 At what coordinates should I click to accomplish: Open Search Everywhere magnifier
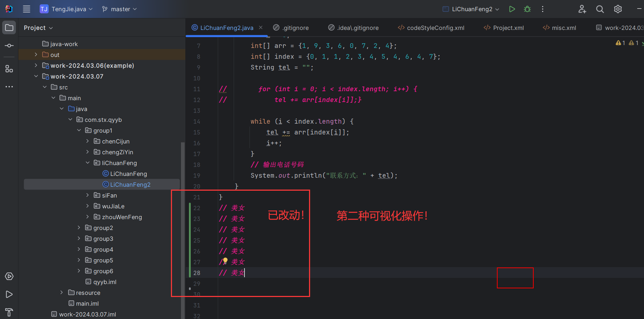(600, 9)
